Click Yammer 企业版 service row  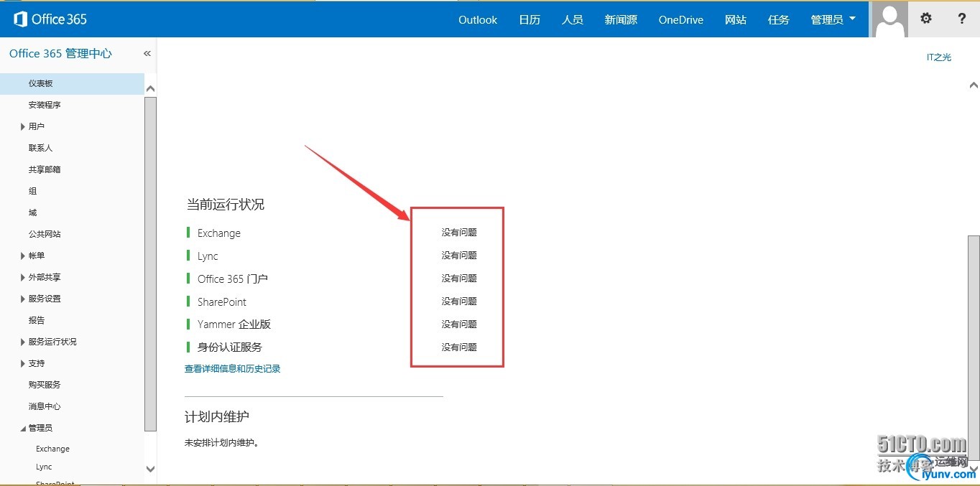(x=234, y=324)
